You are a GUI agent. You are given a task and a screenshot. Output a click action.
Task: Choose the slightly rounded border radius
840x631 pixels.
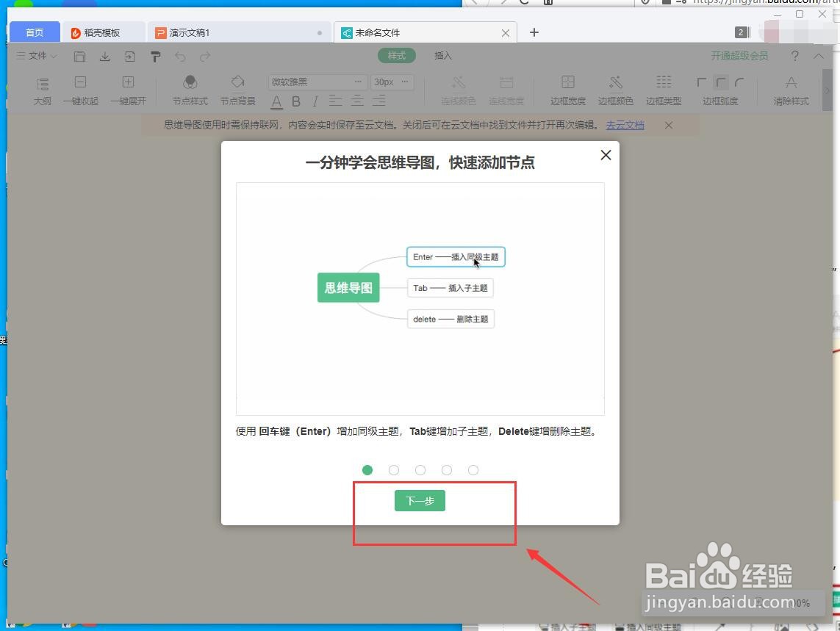[x=721, y=82]
